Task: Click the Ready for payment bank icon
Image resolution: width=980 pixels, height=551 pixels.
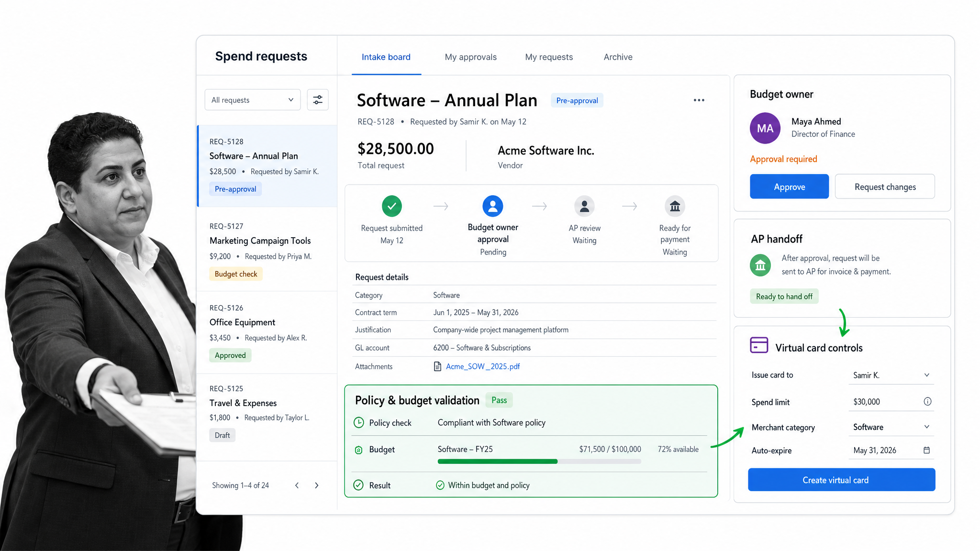Action: click(675, 206)
